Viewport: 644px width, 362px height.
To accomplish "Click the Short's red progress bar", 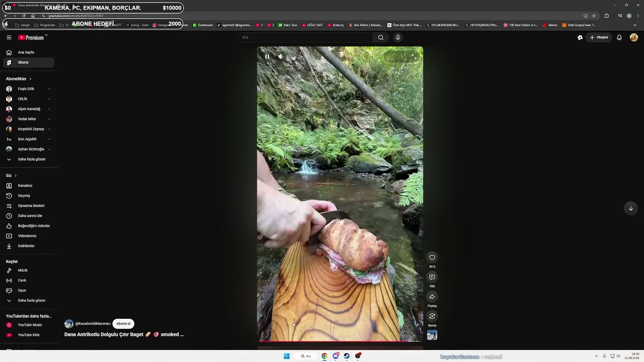I will tap(340, 341).
